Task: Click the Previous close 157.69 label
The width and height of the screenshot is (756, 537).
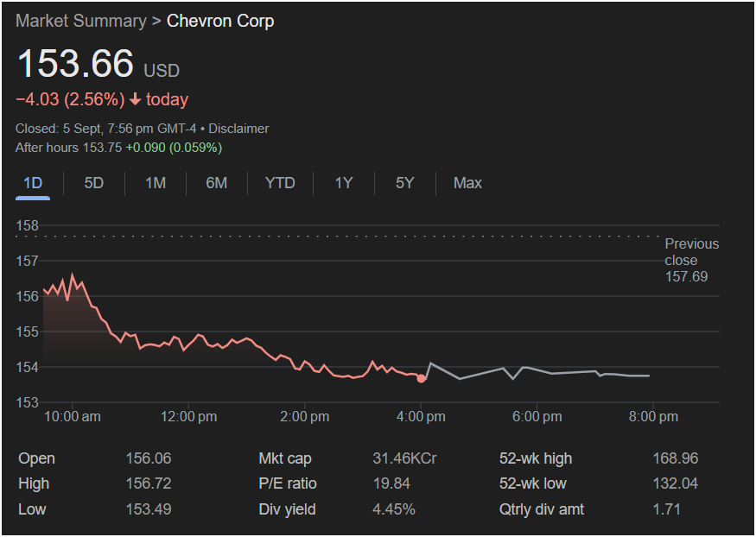Action: pos(692,260)
